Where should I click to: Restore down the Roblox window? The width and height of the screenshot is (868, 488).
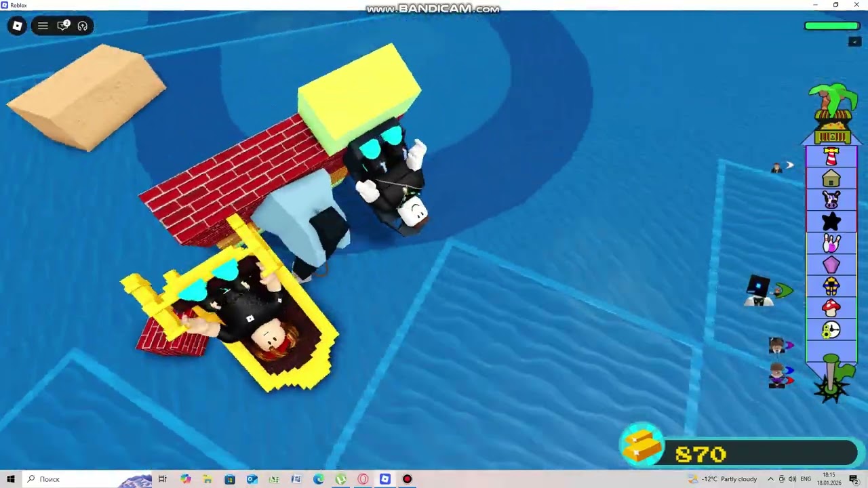pos(835,5)
